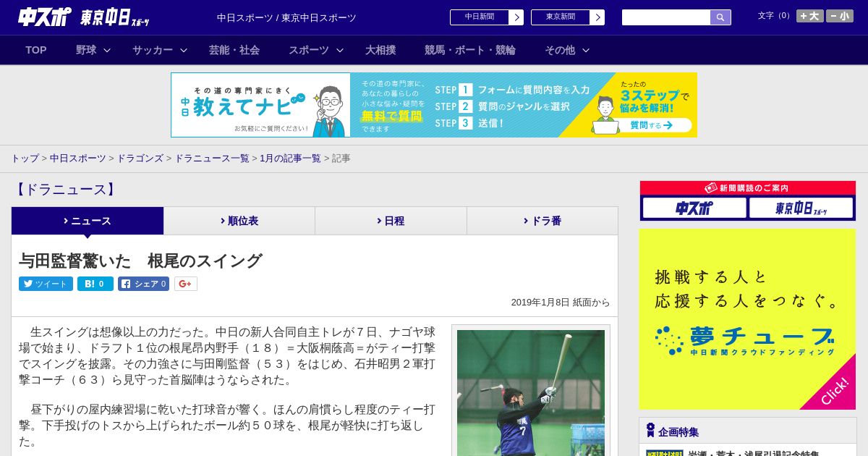This screenshot has width=868, height=456.
Task: Select the ニュース tab
Action: (88, 221)
